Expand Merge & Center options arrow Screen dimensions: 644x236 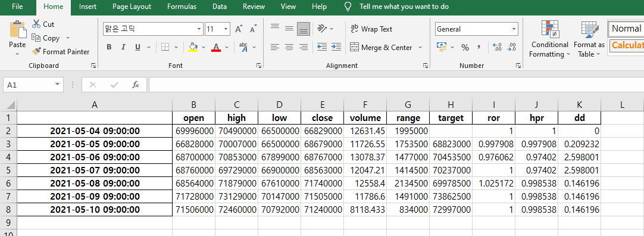[x=420, y=47]
